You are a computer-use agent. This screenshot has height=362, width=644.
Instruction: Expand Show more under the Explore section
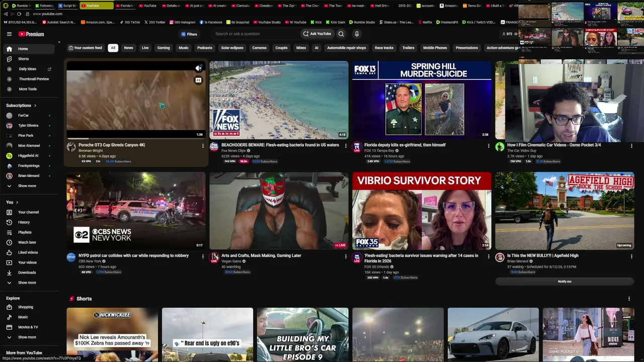coord(27,337)
